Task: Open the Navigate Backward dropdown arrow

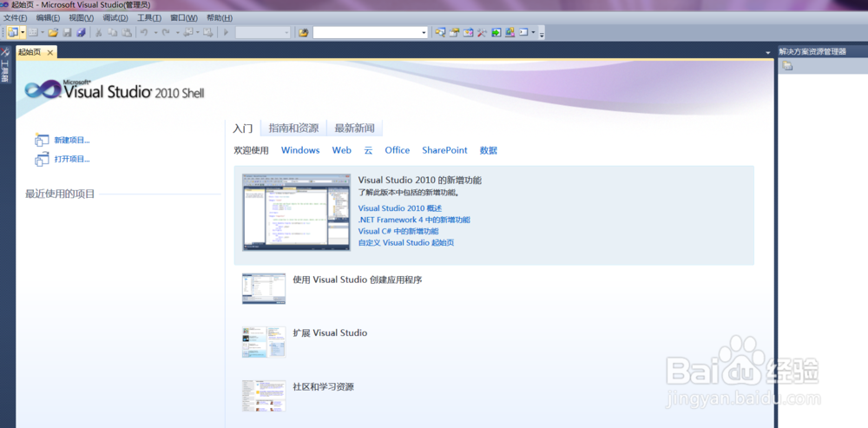Action: pos(197,33)
